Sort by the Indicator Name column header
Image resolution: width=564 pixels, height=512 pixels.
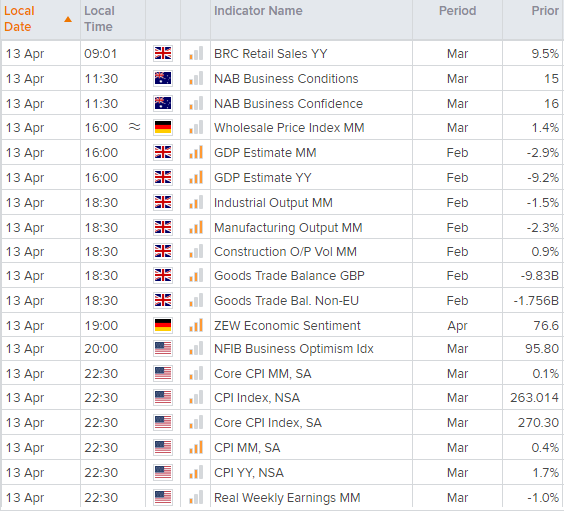258,11
